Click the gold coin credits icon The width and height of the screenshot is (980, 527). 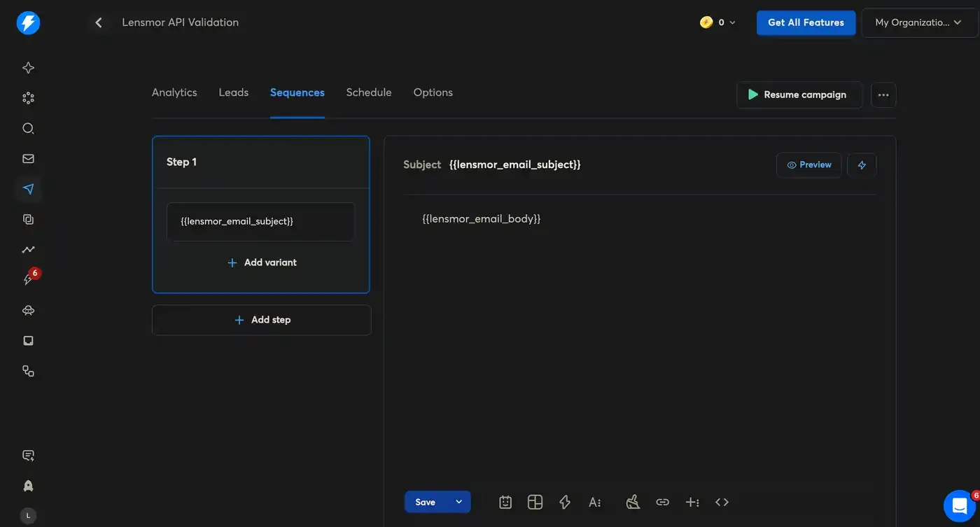pos(706,22)
